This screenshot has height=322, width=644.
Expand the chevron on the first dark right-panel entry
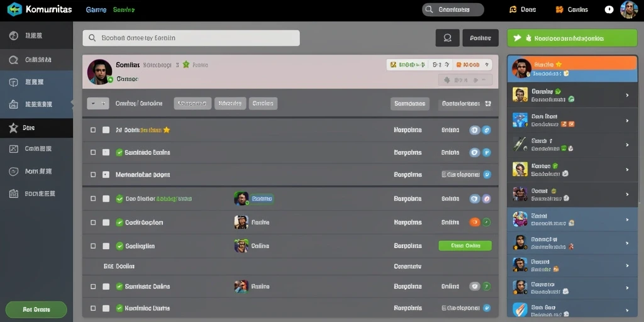pyautogui.click(x=627, y=96)
